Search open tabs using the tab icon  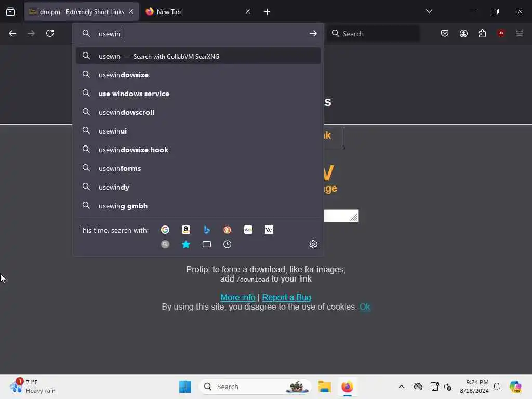tap(207, 244)
